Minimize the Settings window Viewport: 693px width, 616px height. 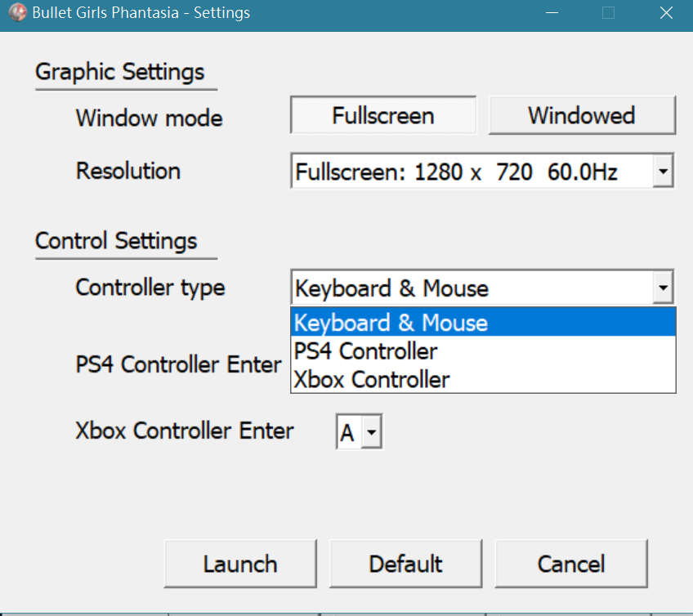pyautogui.click(x=554, y=14)
